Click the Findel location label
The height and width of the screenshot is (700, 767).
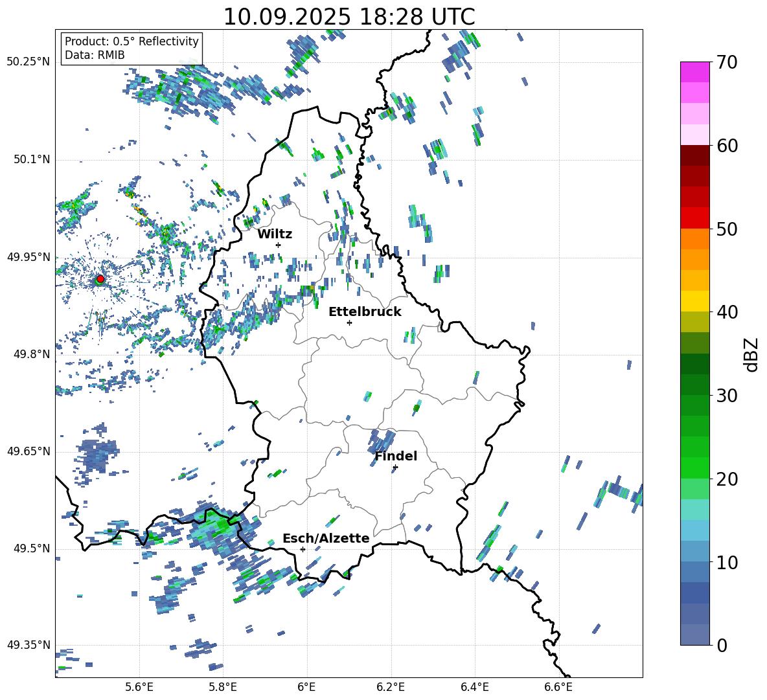[x=396, y=456]
